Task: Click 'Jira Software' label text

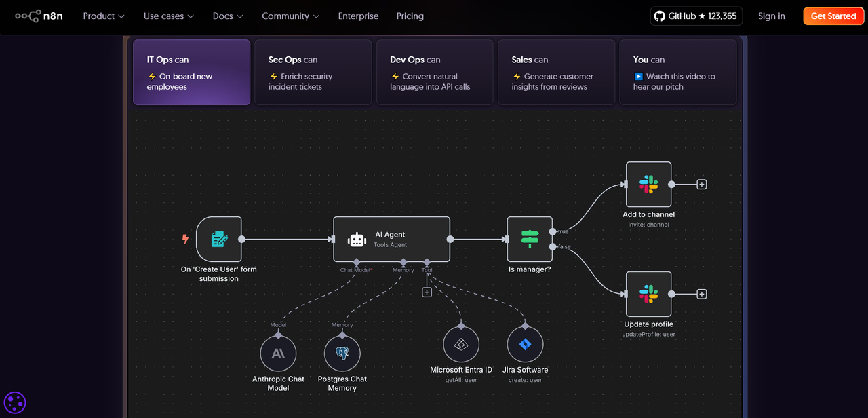Action: (526, 370)
